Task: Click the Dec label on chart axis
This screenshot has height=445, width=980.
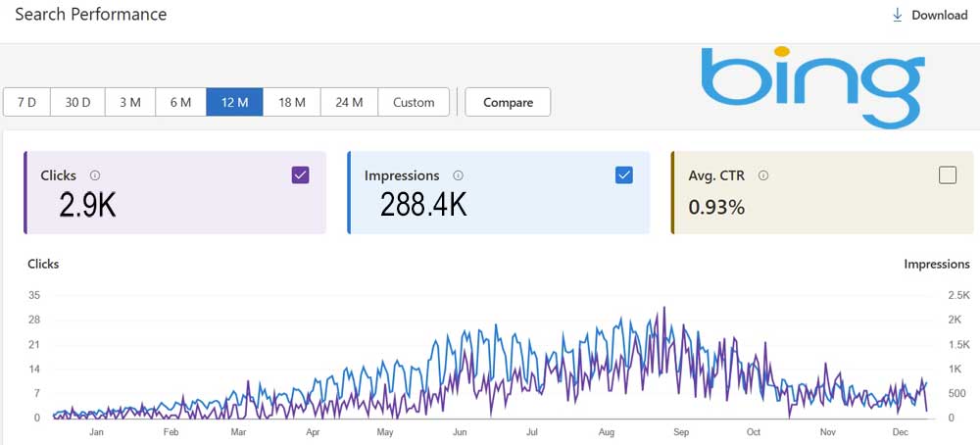Action: coord(900,432)
